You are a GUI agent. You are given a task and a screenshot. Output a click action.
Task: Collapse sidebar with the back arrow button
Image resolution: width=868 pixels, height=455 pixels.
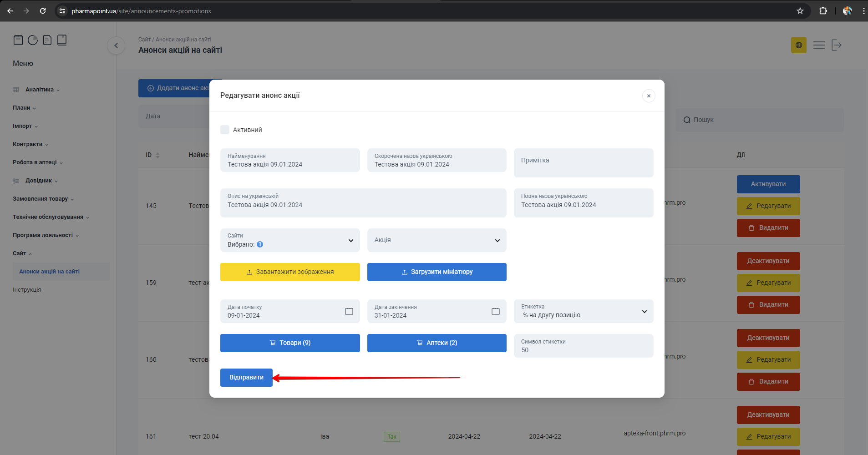116,45
